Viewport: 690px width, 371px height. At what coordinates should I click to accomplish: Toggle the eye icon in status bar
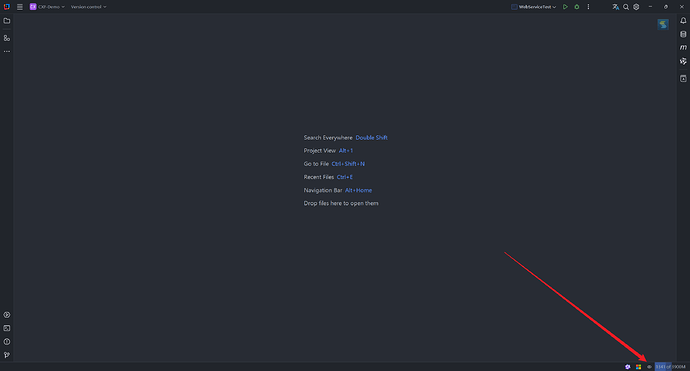click(x=649, y=367)
